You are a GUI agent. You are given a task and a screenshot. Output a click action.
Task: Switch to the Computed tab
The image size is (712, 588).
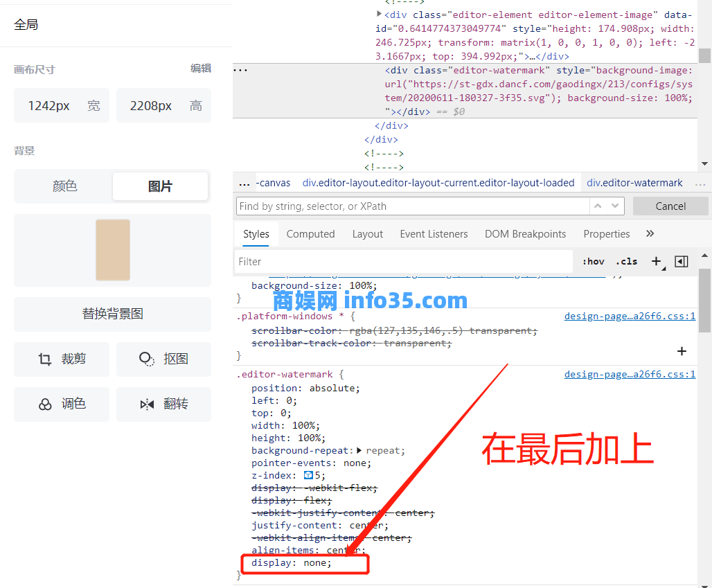(x=310, y=234)
